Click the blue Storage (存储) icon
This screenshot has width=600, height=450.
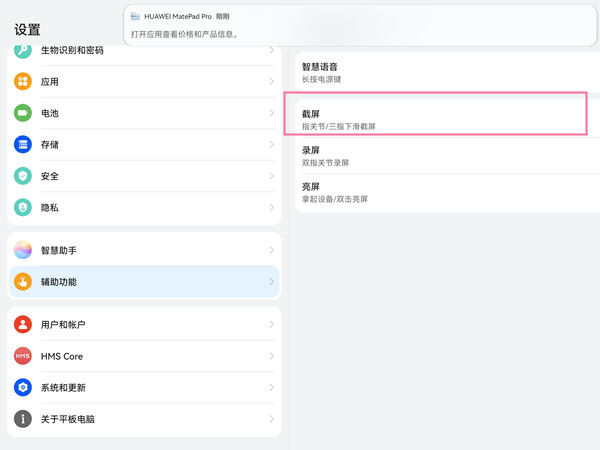coord(23,144)
